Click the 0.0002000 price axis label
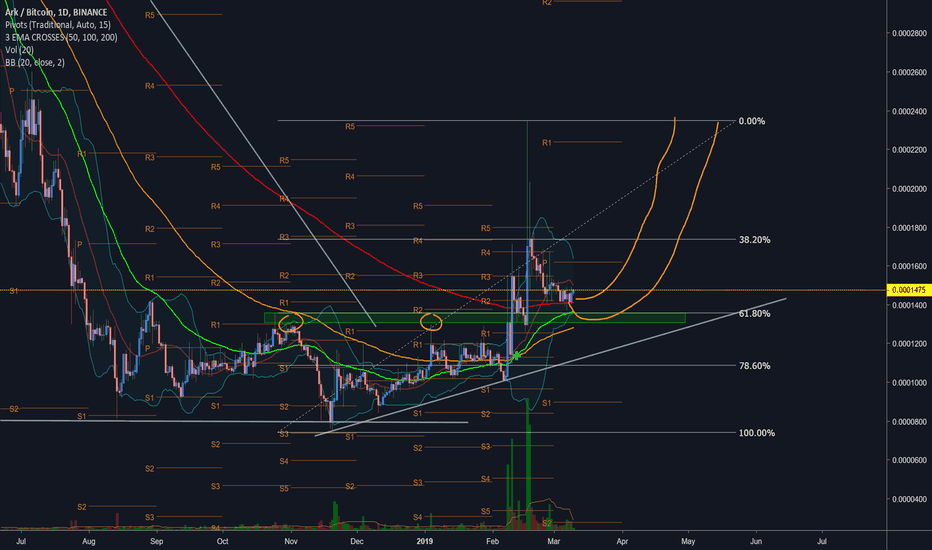This screenshot has width=932, height=550. [909, 189]
